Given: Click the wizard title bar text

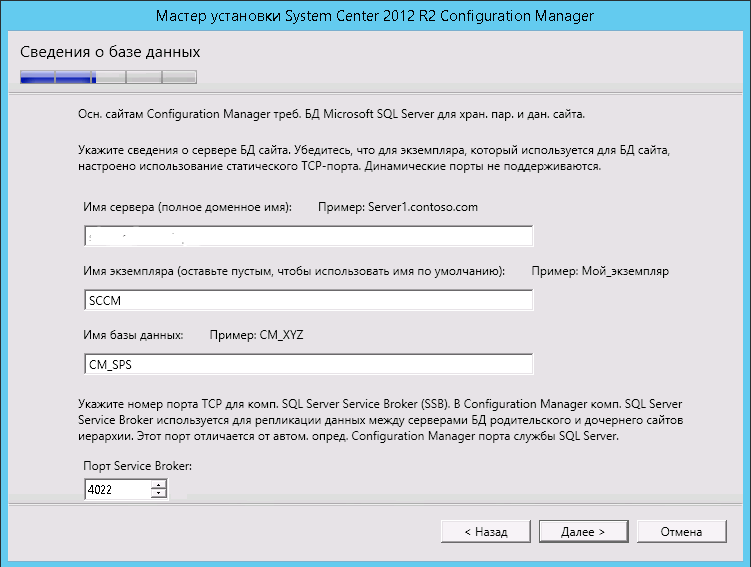Looking at the screenshot, I should click(375, 16).
